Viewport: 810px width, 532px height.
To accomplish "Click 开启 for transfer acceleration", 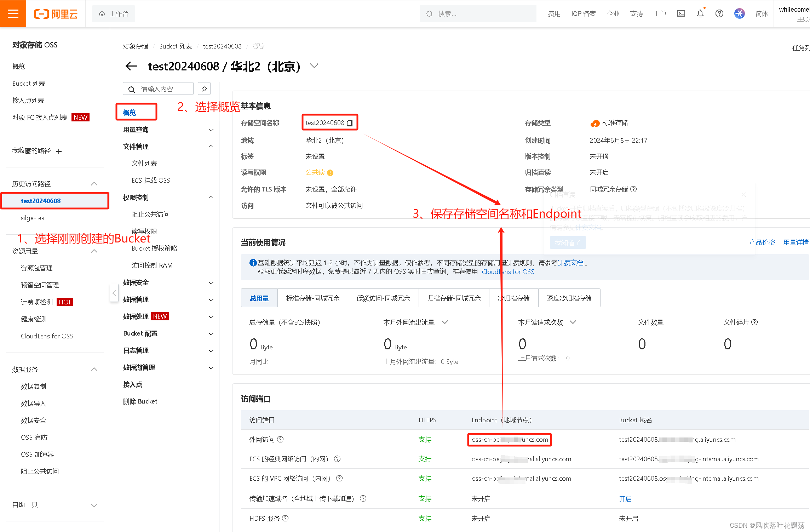I will click(625, 499).
